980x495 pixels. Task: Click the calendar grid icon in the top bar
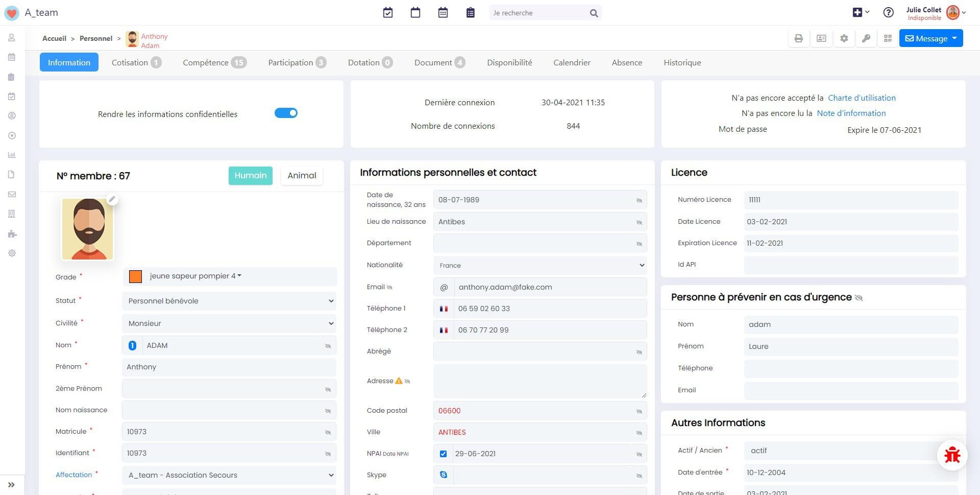point(443,13)
